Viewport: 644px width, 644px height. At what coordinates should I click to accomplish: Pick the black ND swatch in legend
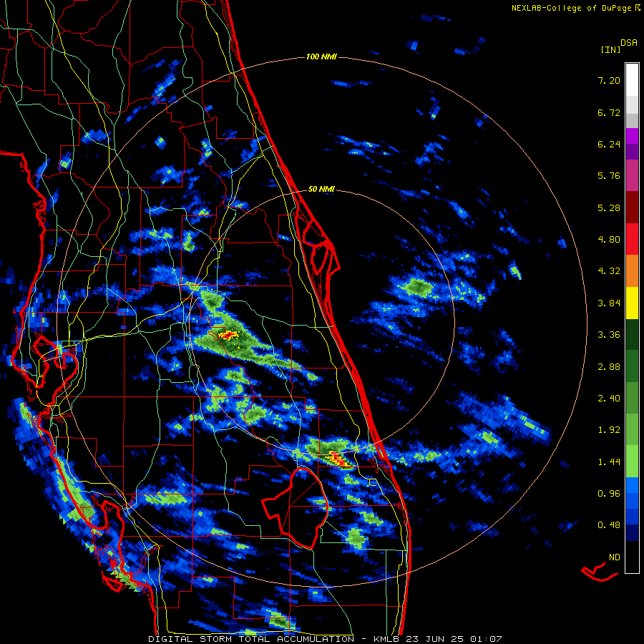(x=632, y=557)
